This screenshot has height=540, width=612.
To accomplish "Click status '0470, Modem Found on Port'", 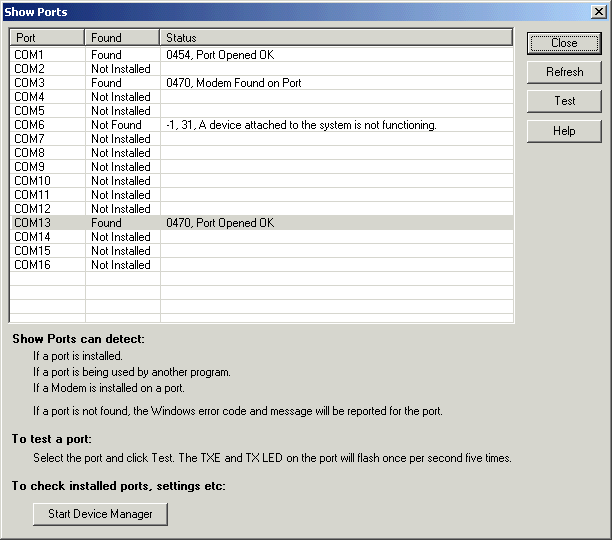I will click(234, 83).
